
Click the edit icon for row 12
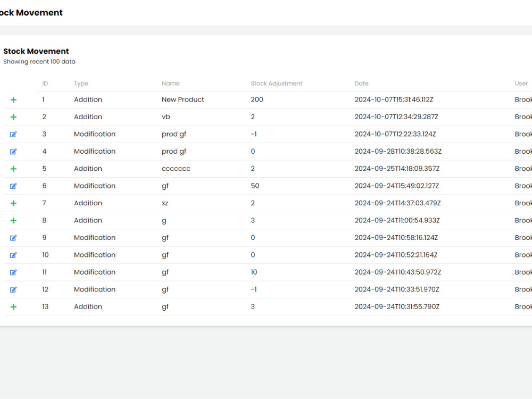pos(13,290)
